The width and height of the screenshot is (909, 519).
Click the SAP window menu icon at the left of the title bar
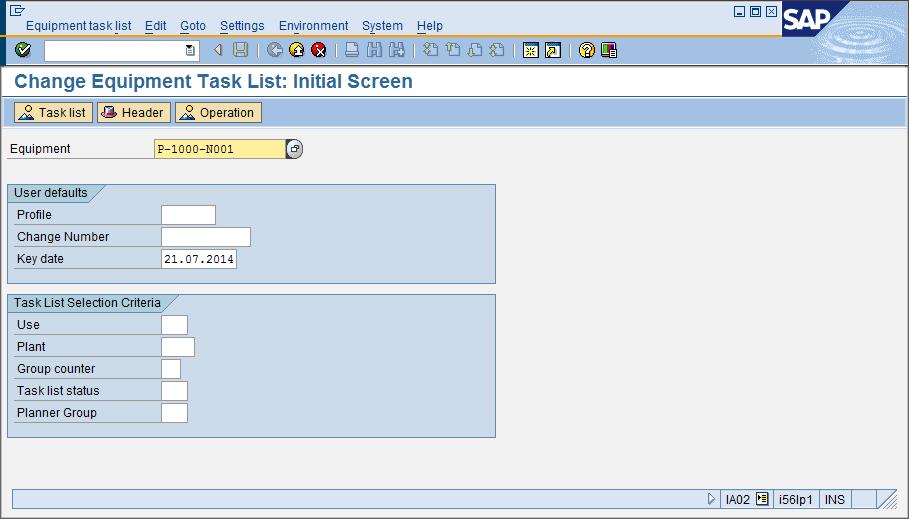point(17,10)
